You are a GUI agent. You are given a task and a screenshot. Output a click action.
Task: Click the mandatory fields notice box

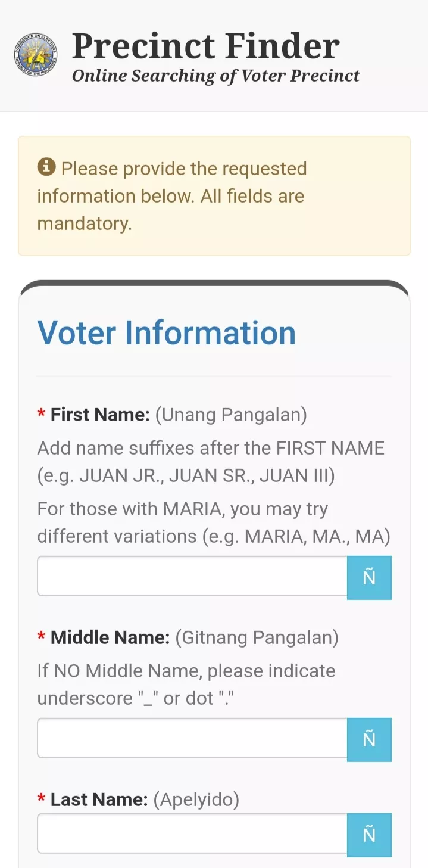click(214, 196)
